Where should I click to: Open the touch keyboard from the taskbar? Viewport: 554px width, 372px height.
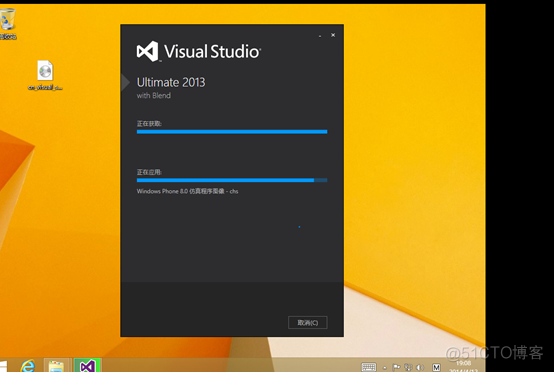369,367
